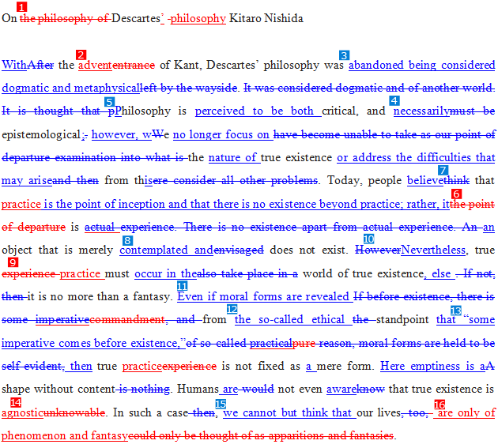Click inserted phrase "imperative comes before existence,"

(91, 343)
